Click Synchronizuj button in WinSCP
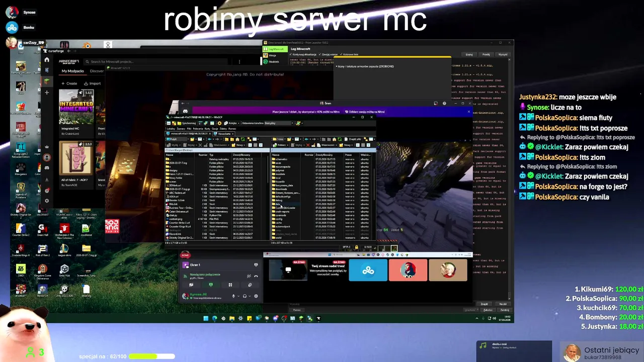Viewport: 644px width, 362px height. pyautogui.click(x=187, y=123)
